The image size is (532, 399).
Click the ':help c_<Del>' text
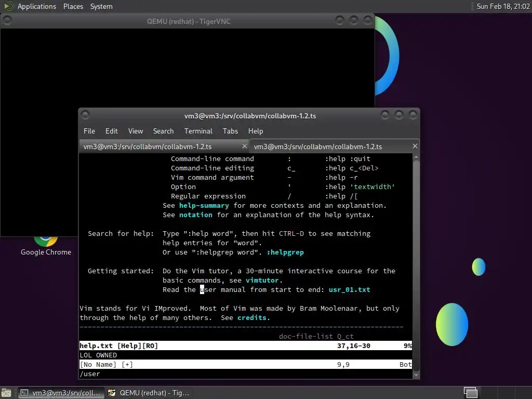point(352,168)
